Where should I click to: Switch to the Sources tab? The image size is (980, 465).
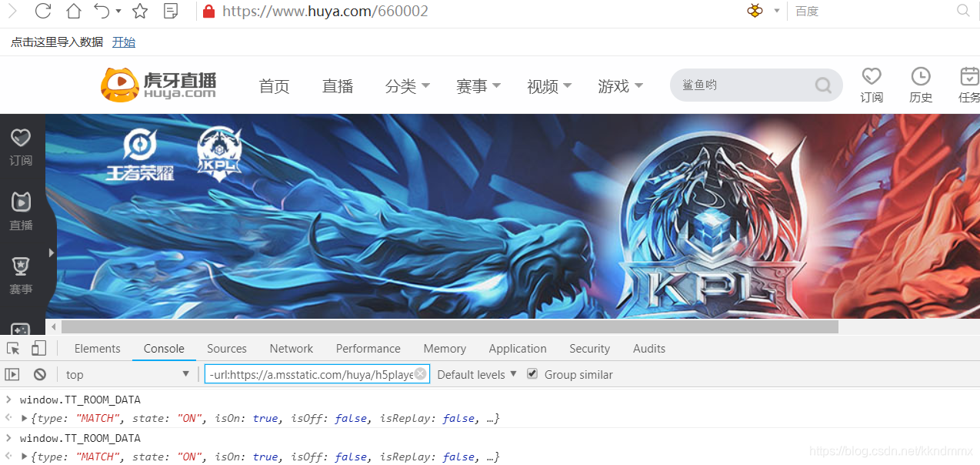point(227,349)
